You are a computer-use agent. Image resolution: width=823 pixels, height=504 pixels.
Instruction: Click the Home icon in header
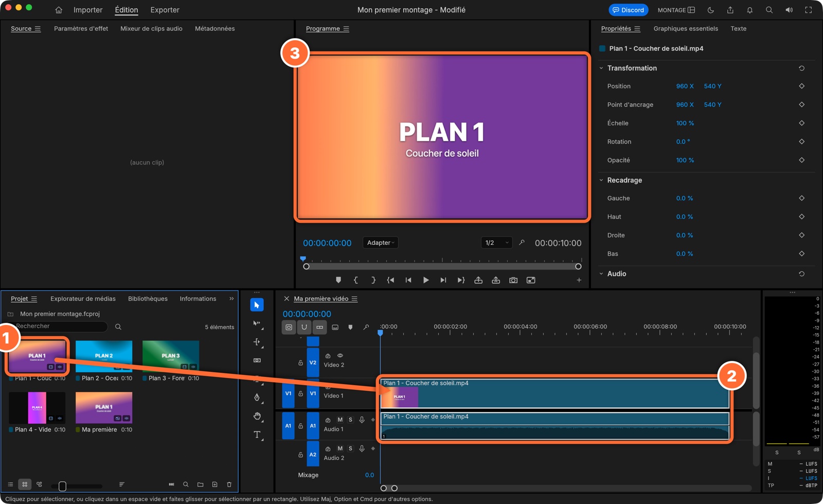click(x=59, y=10)
